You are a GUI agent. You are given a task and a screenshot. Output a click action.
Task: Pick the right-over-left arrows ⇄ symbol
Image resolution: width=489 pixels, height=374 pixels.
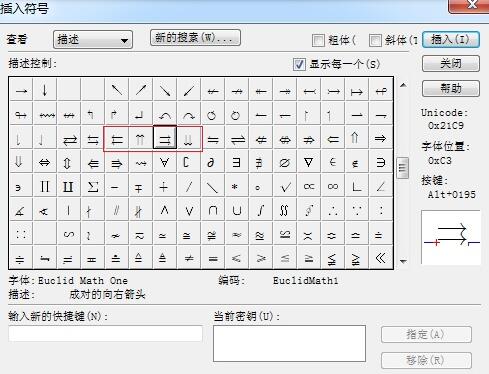pos(69,138)
